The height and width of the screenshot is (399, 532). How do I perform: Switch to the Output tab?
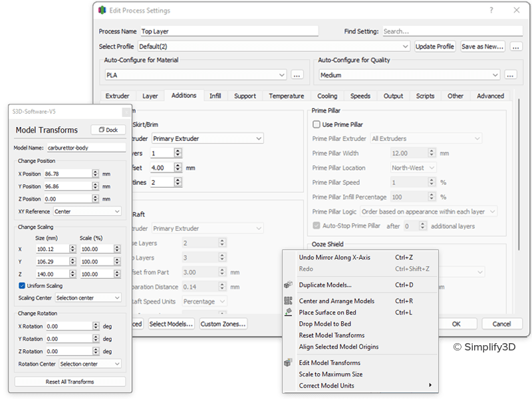click(x=393, y=96)
